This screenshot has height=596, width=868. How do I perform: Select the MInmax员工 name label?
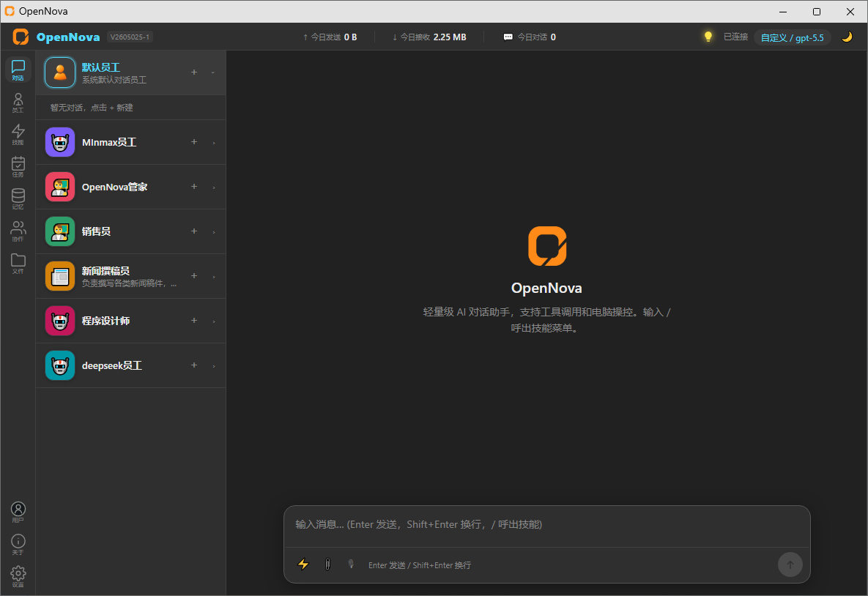tap(109, 142)
